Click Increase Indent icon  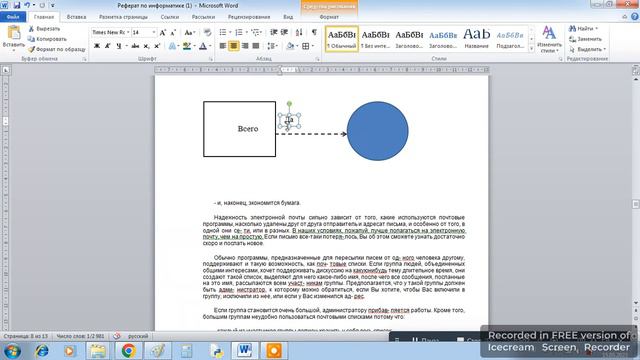(x=284, y=32)
